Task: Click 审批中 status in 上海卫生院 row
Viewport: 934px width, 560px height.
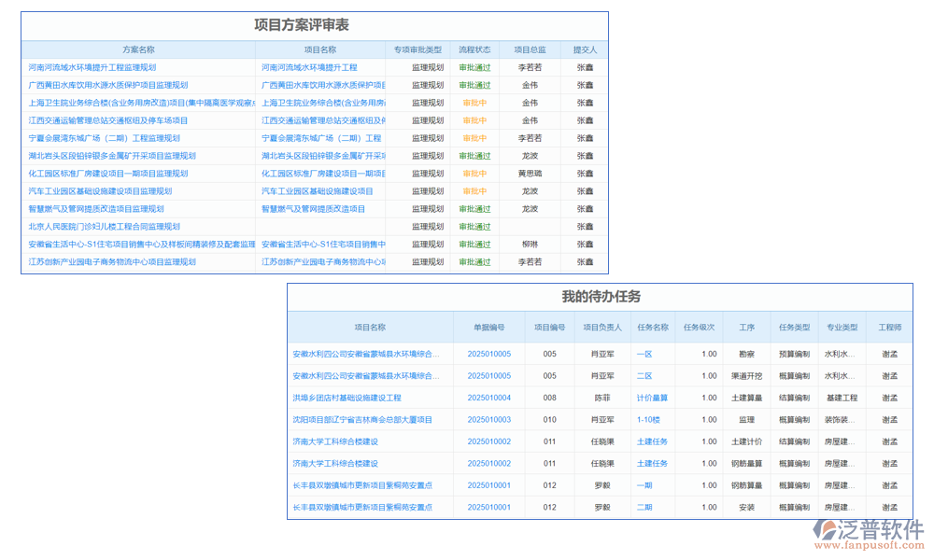Action: point(473,102)
